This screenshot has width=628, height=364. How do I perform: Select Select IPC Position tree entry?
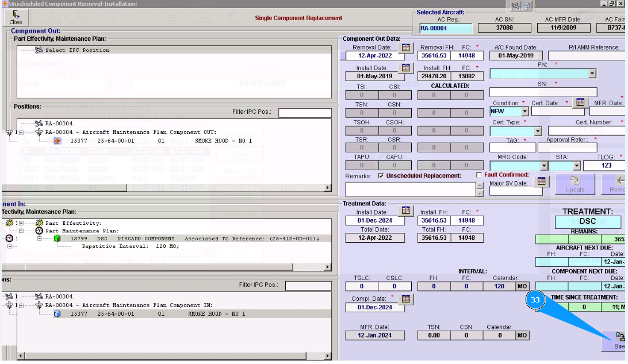point(77,50)
